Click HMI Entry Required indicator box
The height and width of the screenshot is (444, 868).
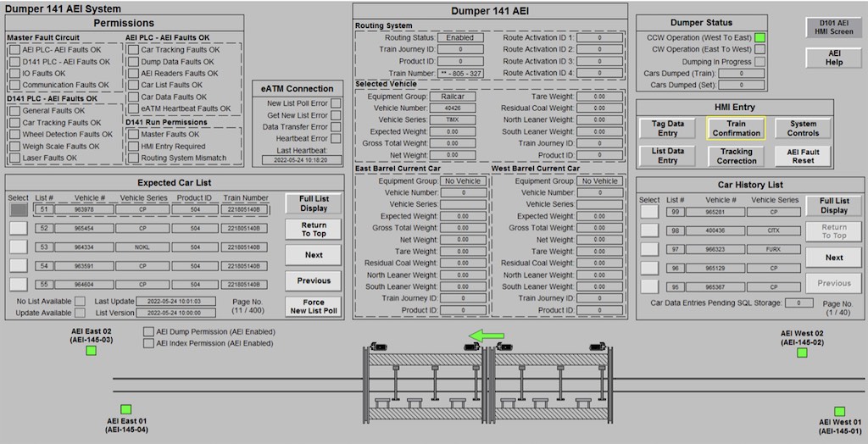coord(133,146)
